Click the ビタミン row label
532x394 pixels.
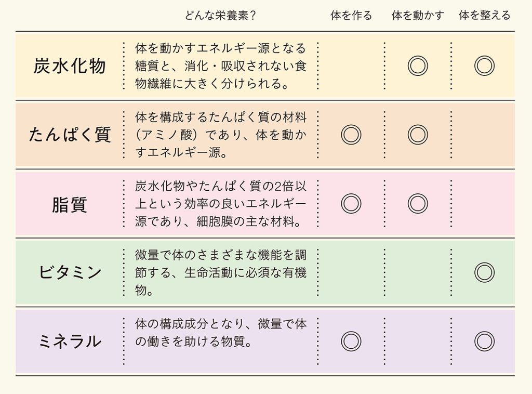click(x=70, y=273)
